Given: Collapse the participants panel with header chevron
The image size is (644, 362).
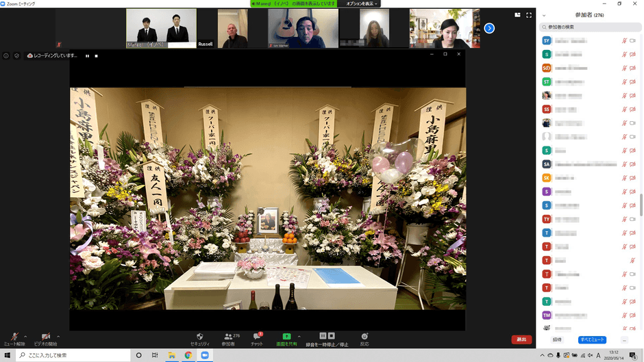Looking at the screenshot, I should (544, 14).
